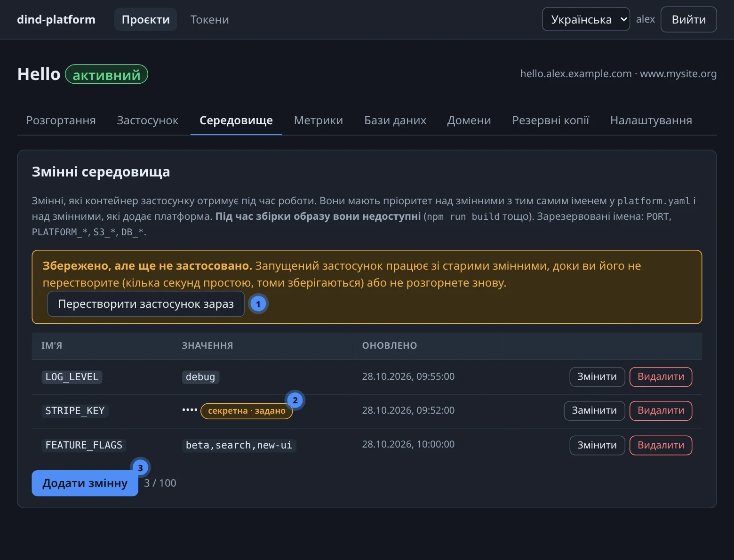This screenshot has width=734, height=560.
Task: Switch to the Застосунок tab
Action: point(147,120)
